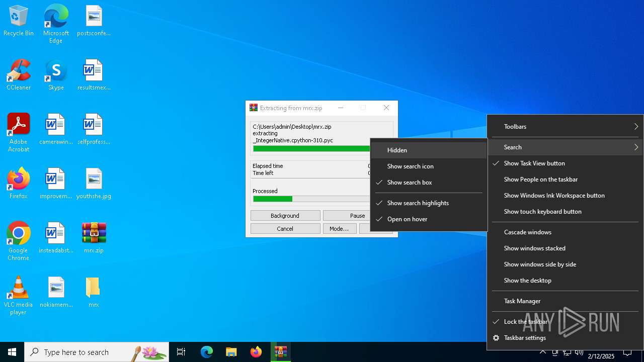The height and width of the screenshot is (362, 644).
Task: Click the volume icon in system tray
Action: (x=579, y=352)
